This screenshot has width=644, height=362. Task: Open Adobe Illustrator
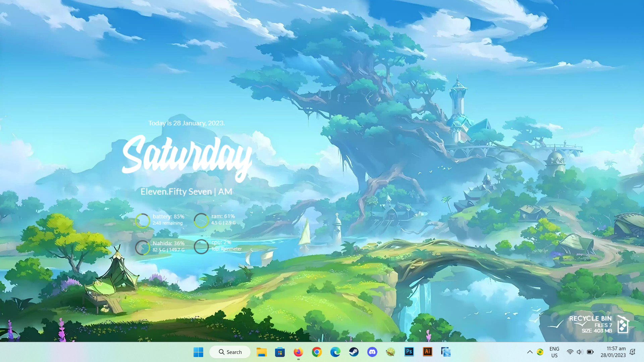tap(427, 352)
